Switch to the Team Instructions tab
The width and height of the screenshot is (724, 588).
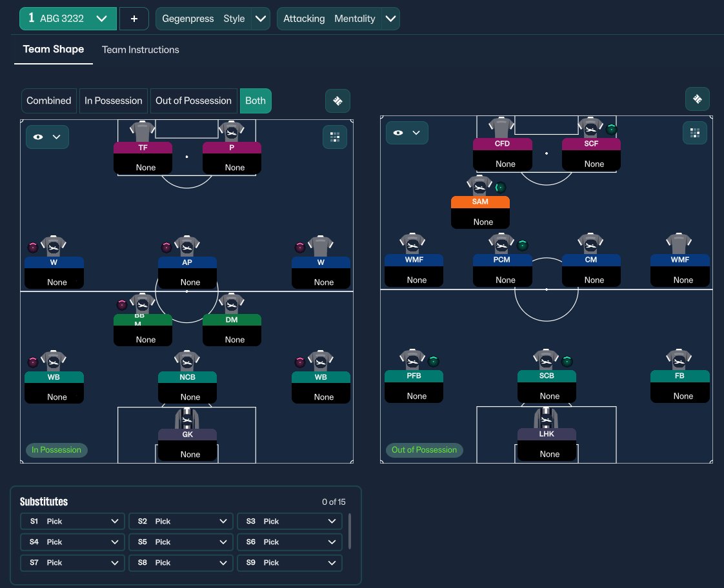pos(141,50)
